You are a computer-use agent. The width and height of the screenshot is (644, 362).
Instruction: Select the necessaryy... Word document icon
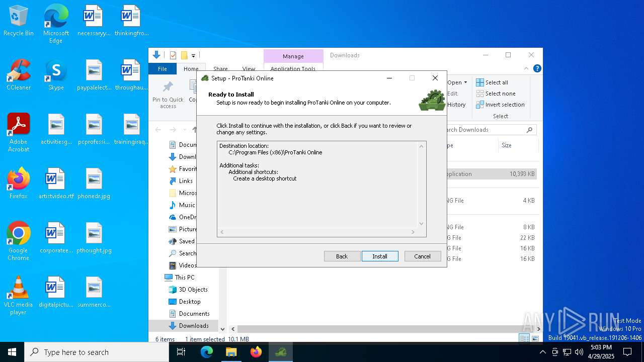94,21
